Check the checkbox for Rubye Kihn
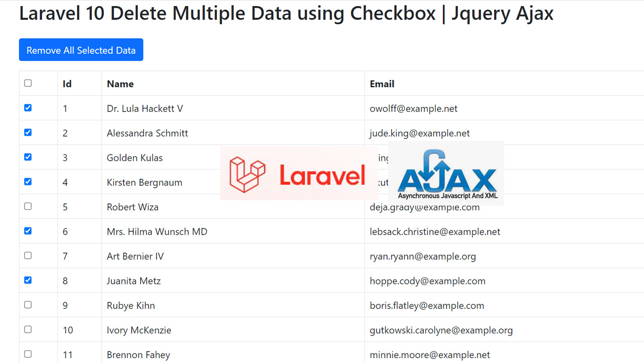The width and height of the screenshot is (644, 363). click(x=28, y=305)
